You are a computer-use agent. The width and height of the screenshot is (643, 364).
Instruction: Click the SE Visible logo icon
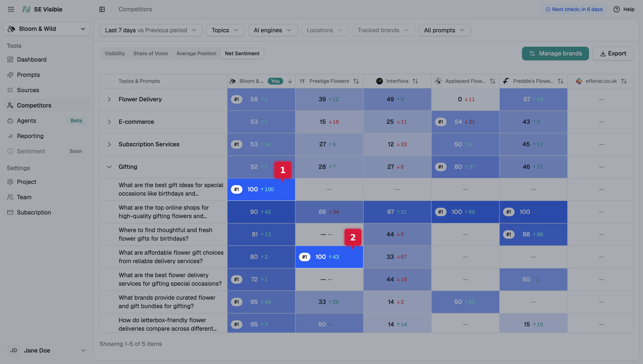coord(26,9)
